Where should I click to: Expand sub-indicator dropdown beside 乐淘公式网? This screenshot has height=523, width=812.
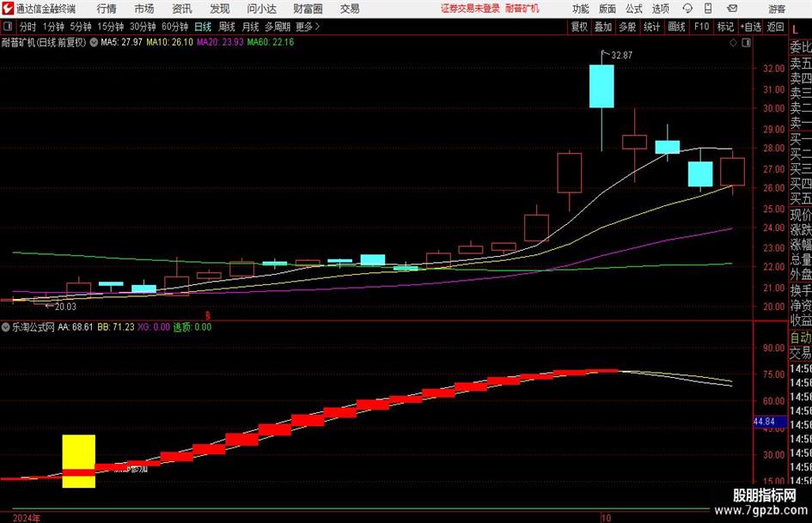click(x=6, y=327)
